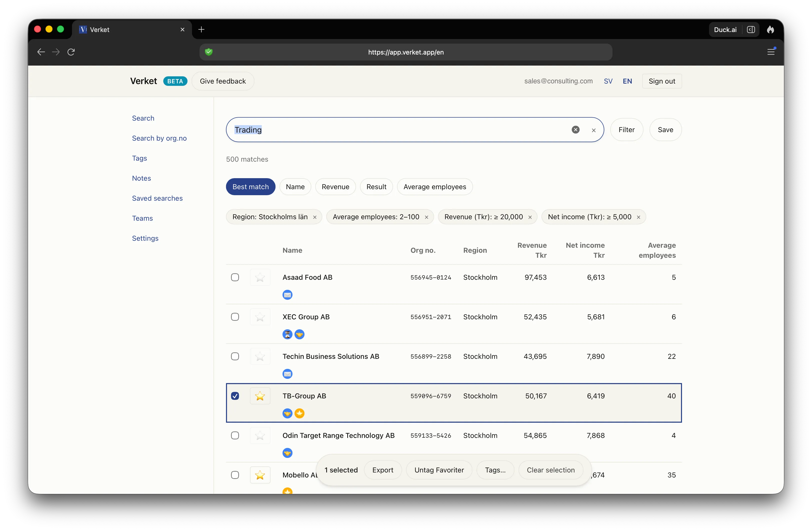Clear the search field with circled X
This screenshot has height=531, width=812.
pyautogui.click(x=575, y=130)
